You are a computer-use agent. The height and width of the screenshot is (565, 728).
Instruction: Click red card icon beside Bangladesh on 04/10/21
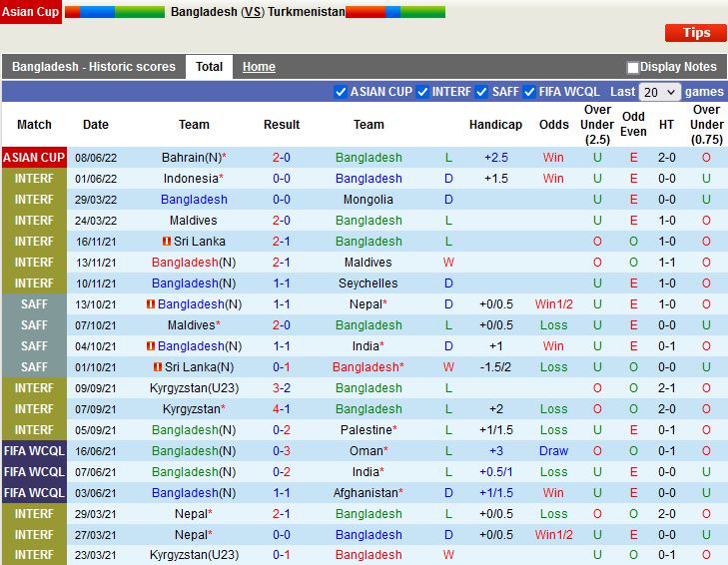[x=151, y=346]
